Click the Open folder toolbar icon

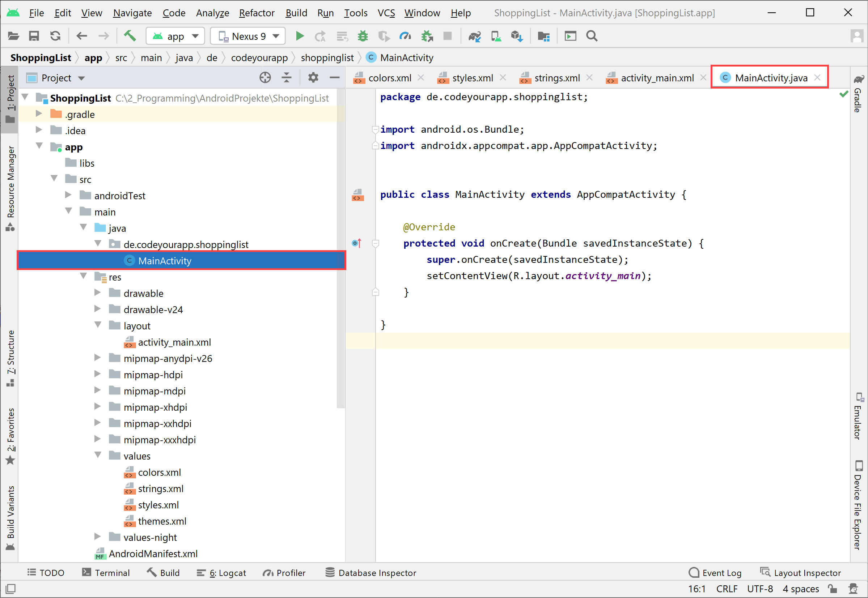(x=13, y=37)
